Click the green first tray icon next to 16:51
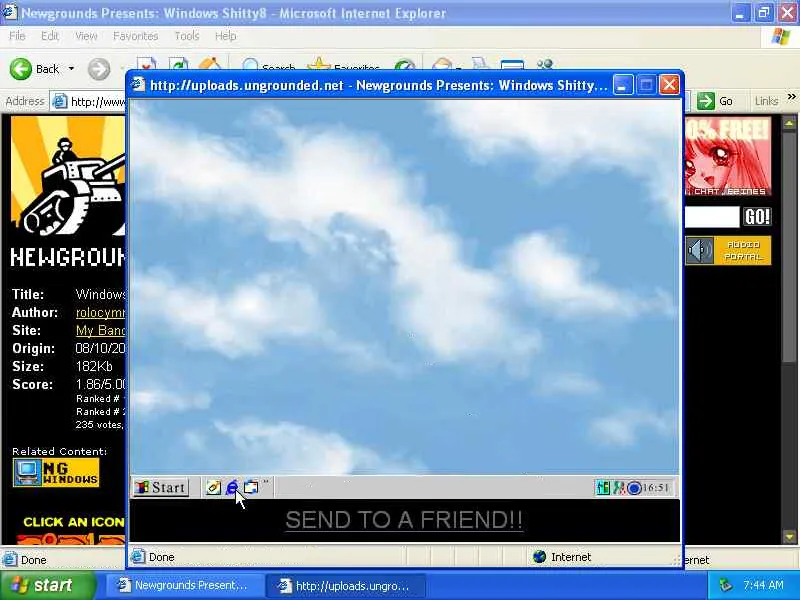 [603, 488]
